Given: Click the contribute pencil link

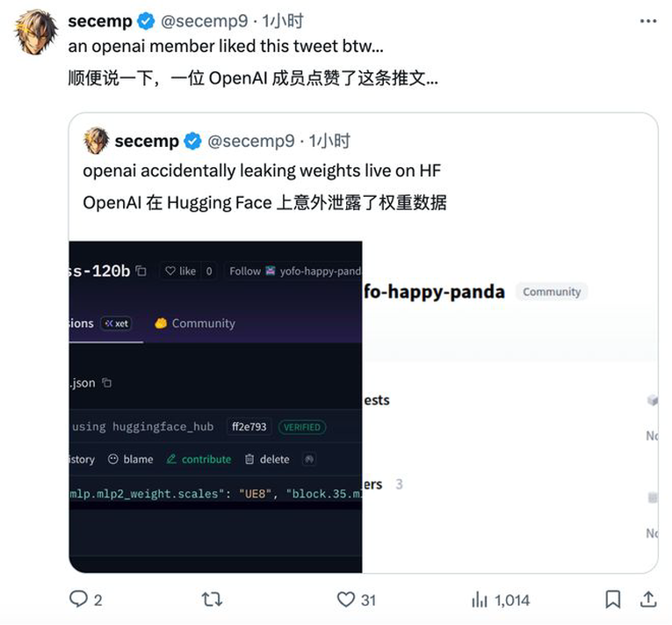Looking at the screenshot, I should click(x=199, y=459).
